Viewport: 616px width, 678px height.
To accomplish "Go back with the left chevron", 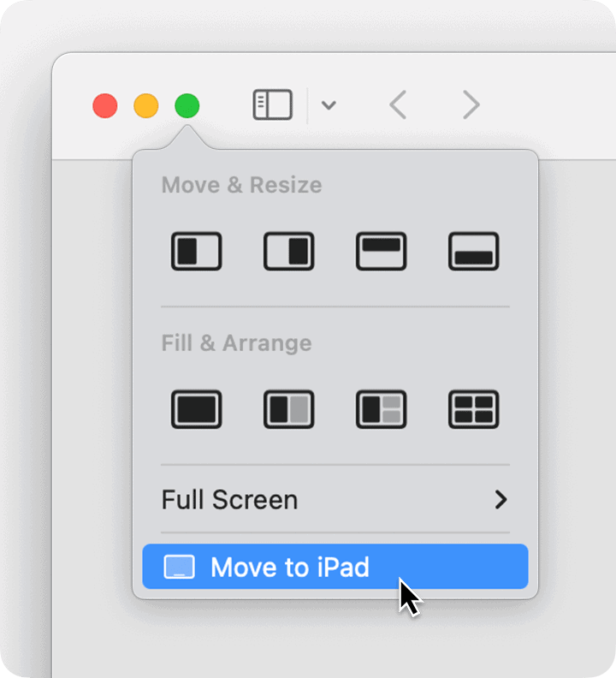I will (x=398, y=105).
